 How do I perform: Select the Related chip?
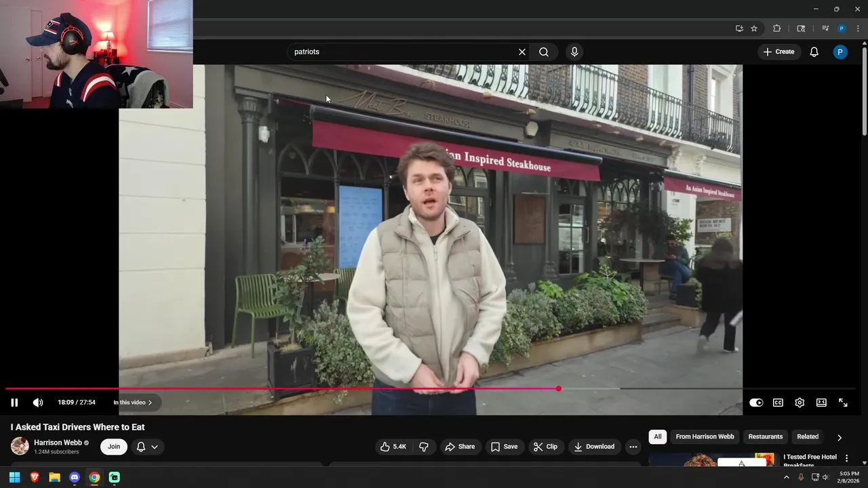click(808, 436)
